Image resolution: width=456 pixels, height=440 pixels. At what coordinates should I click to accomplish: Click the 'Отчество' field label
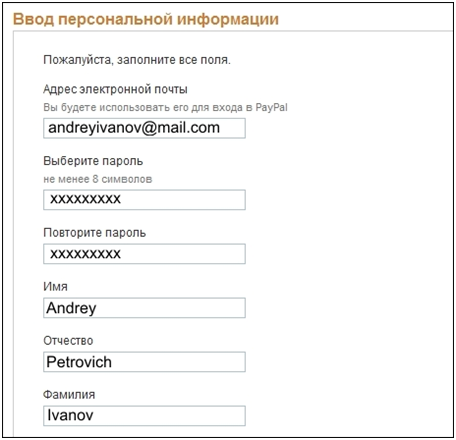tap(68, 340)
